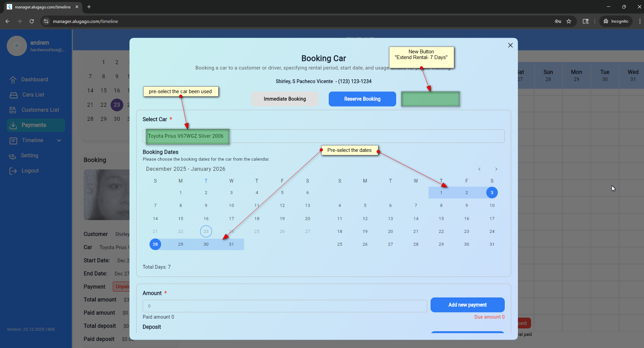Go to previous month in calendar

479,169
